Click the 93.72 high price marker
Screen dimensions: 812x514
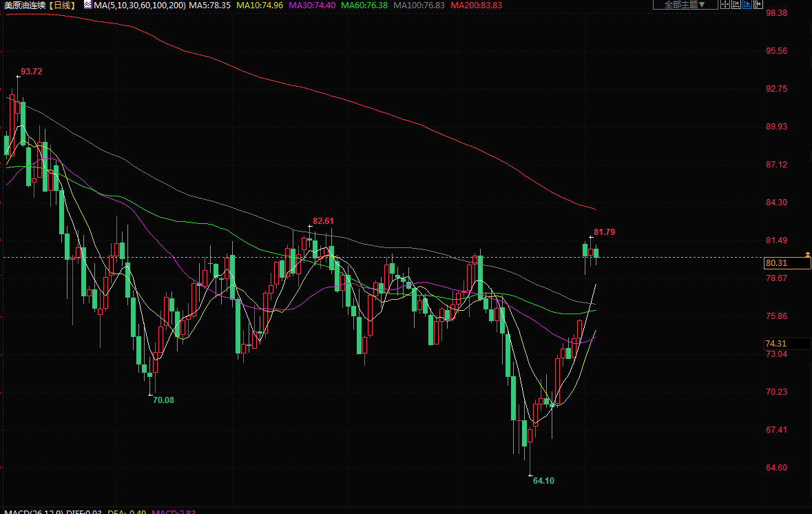31,72
